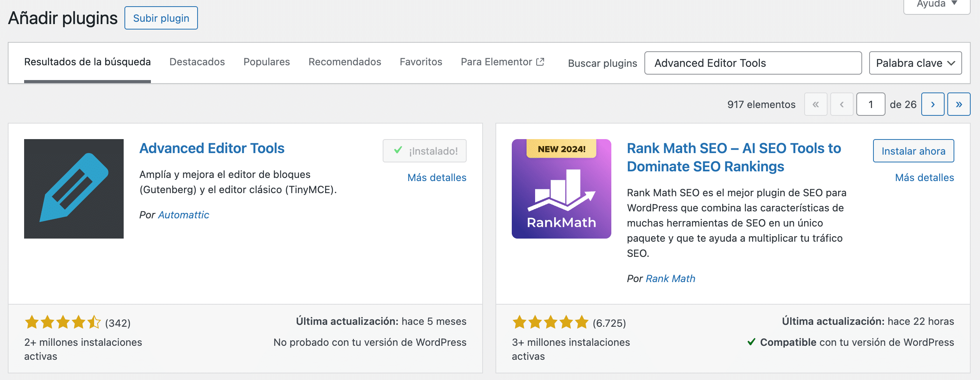Open the Ayuda help dropdown
Viewport: 980px width, 380px height.
click(x=936, y=5)
